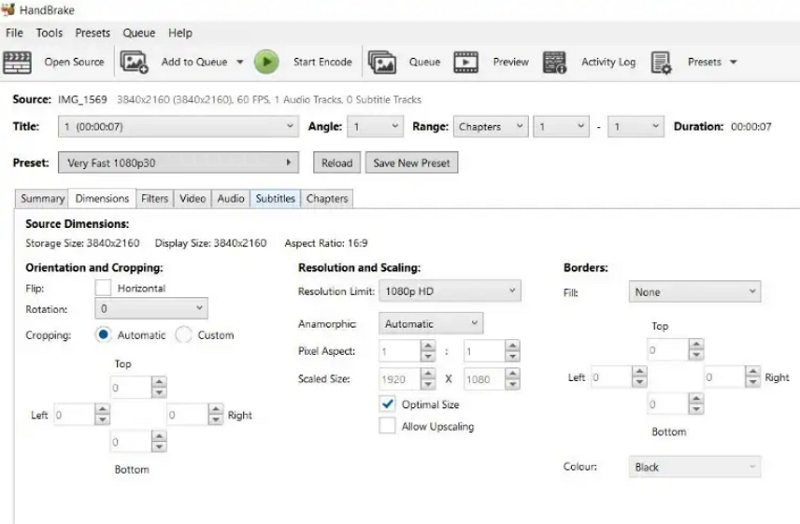Screen dimensions: 800x524
Task: Open the start chapter dropdown
Action: click(561, 127)
